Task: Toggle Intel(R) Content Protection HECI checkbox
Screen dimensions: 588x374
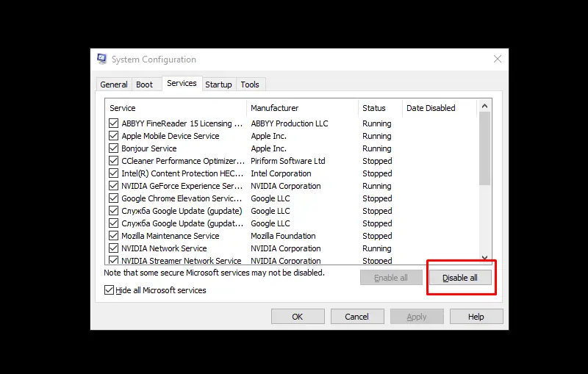Action: [113, 173]
